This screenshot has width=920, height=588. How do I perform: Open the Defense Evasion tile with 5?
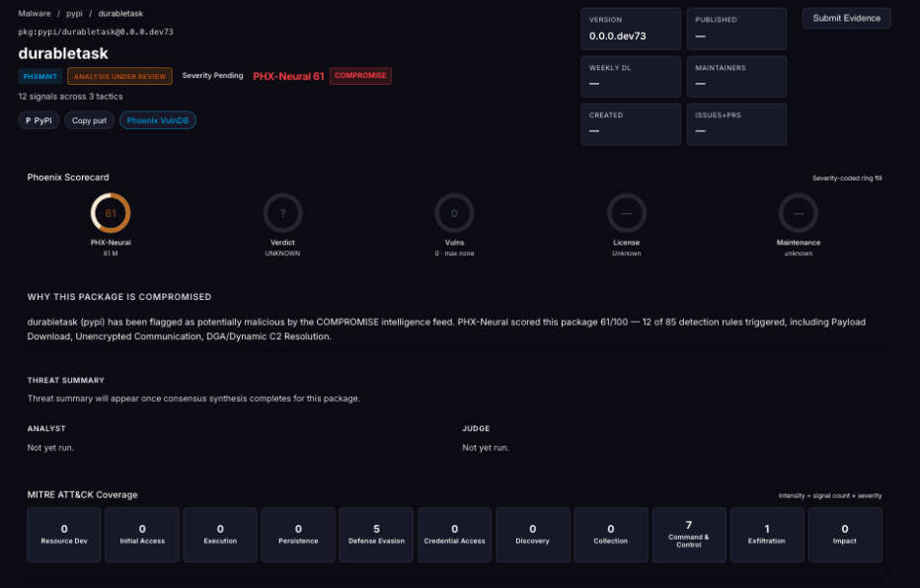[376, 535]
